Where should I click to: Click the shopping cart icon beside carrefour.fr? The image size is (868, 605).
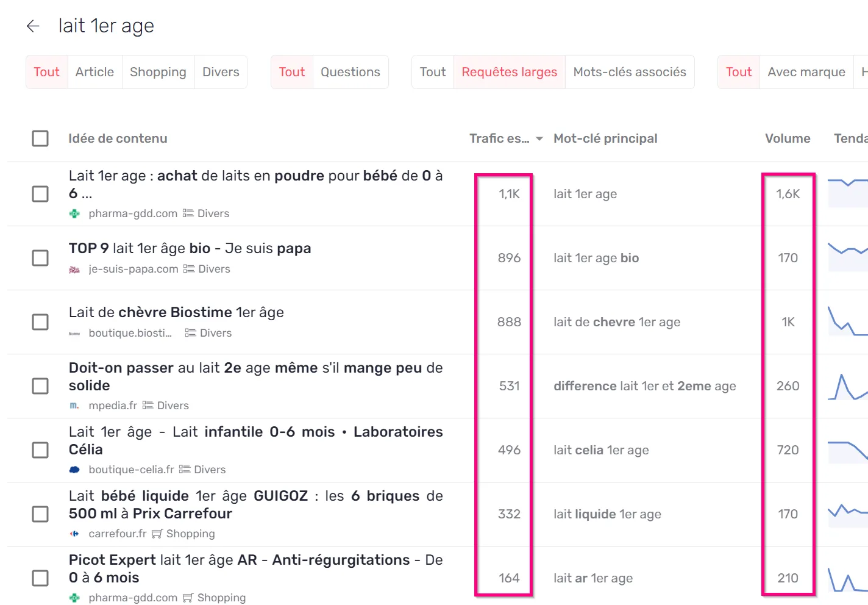point(157,534)
